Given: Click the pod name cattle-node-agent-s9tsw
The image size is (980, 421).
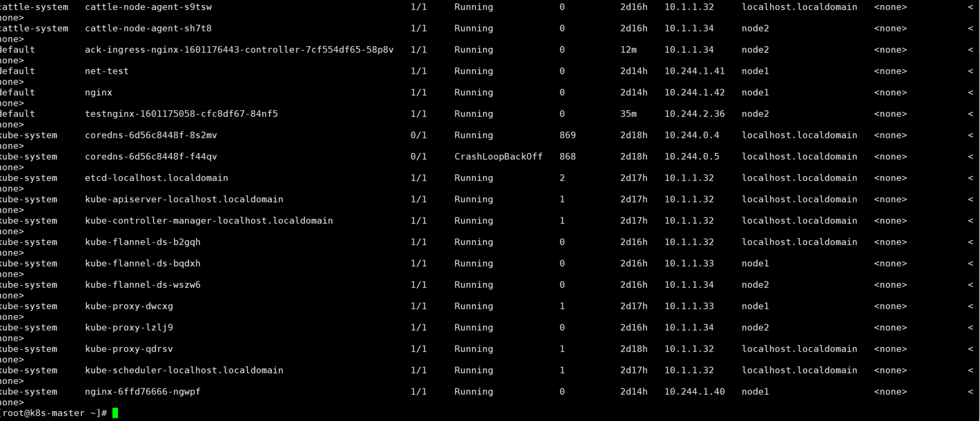Looking at the screenshot, I should pos(149,7).
